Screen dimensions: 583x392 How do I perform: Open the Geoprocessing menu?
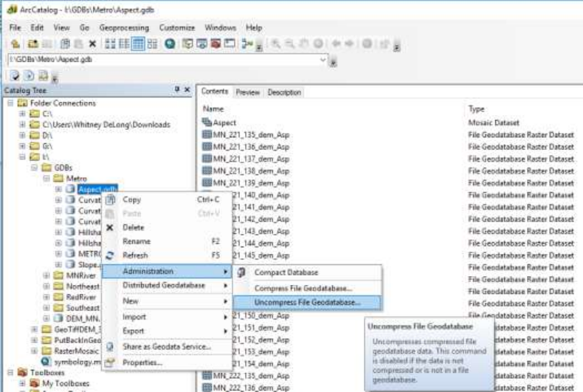point(124,27)
